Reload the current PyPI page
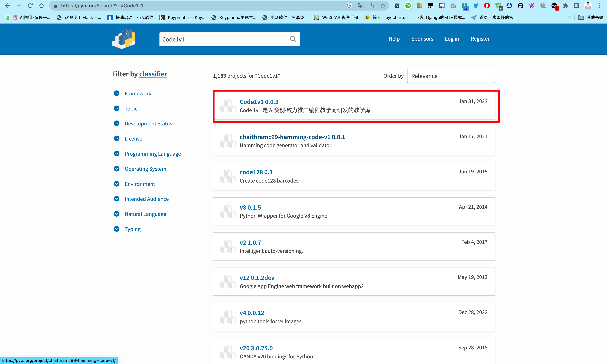This screenshot has height=364, width=607. 30,6
